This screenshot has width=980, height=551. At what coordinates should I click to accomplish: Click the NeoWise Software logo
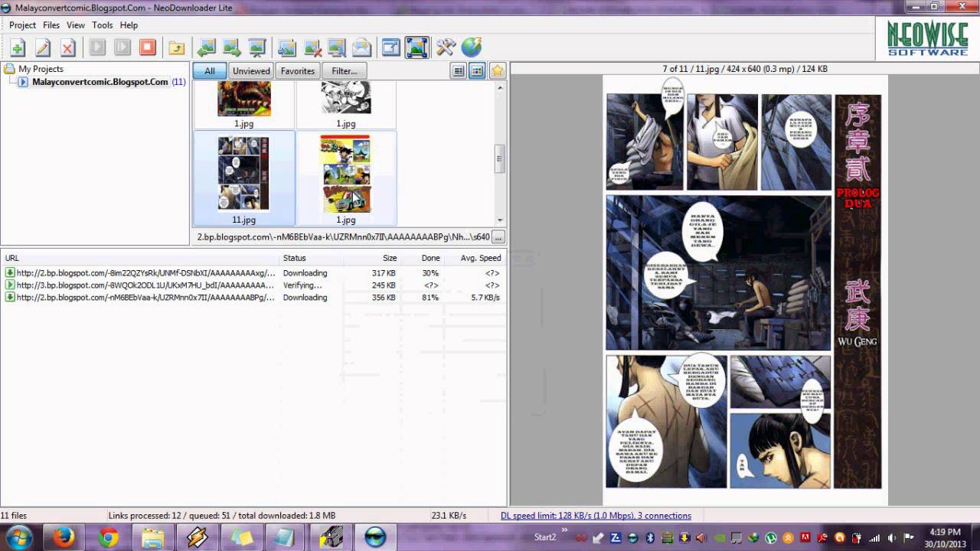tap(927, 37)
